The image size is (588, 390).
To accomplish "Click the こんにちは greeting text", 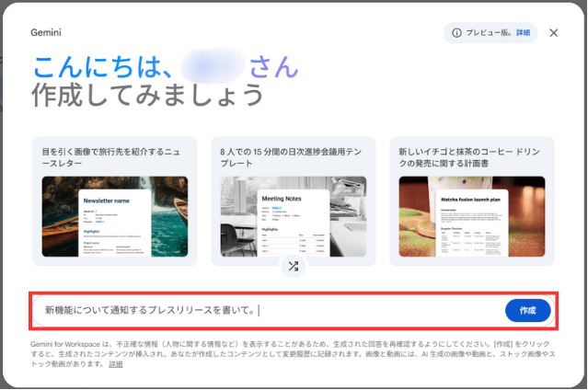I will click(103, 67).
